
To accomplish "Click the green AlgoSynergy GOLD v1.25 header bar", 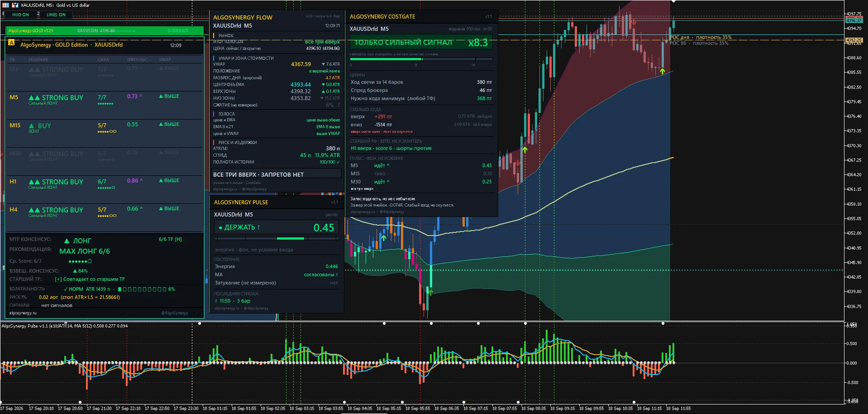I will coord(104,30).
